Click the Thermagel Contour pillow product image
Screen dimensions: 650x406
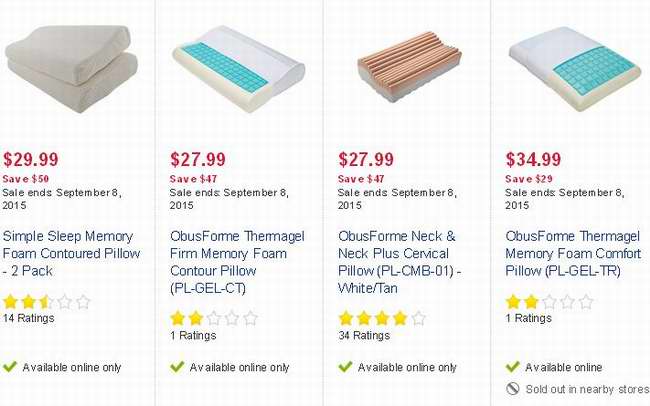[239, 69]
